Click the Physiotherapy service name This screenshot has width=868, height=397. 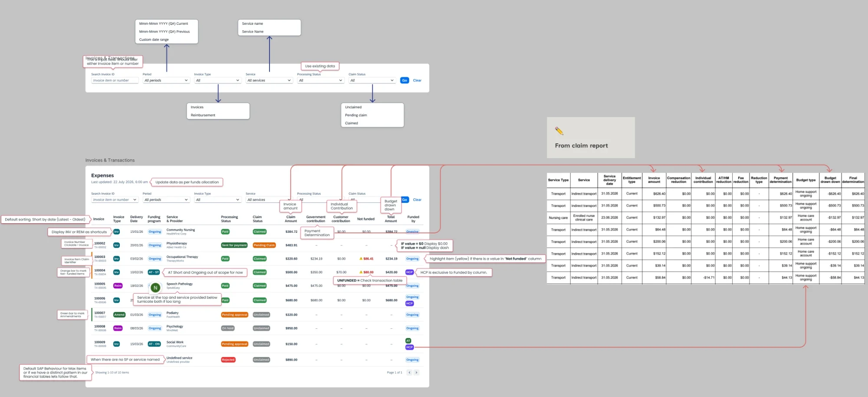(x=177, y=243)
